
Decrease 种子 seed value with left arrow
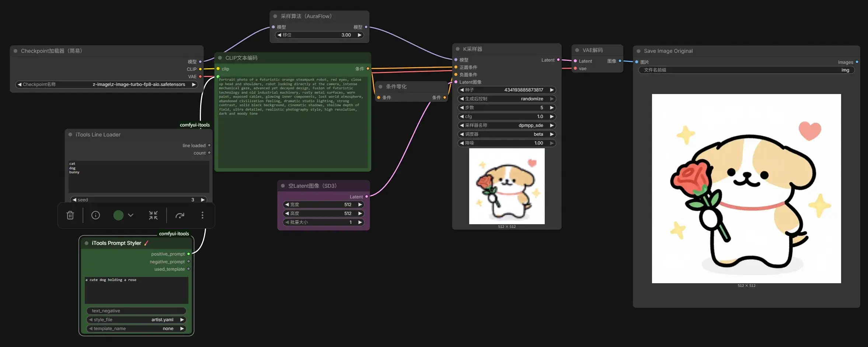coord(461,90)
